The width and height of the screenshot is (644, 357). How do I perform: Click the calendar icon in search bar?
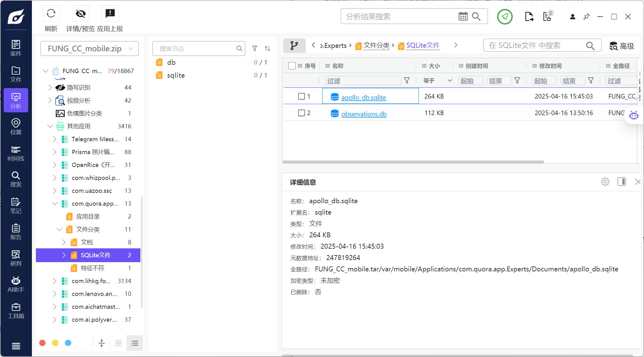pyautogui.click(x=463, y=16)
